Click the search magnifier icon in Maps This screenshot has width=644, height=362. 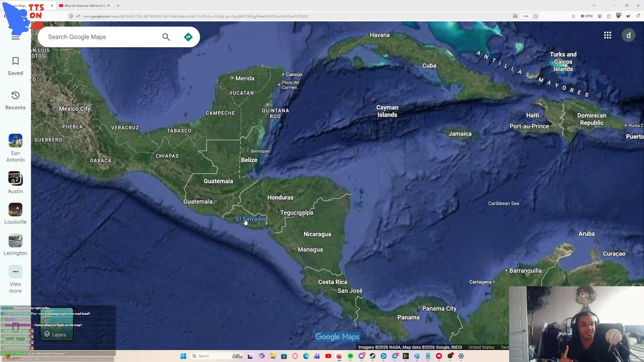[166, 37]
